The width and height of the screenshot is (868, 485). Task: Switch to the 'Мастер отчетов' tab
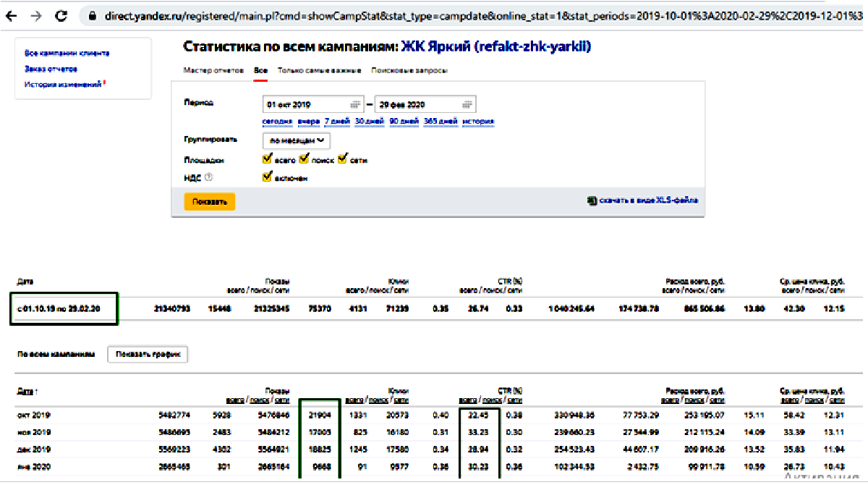(x=214, y=71)
